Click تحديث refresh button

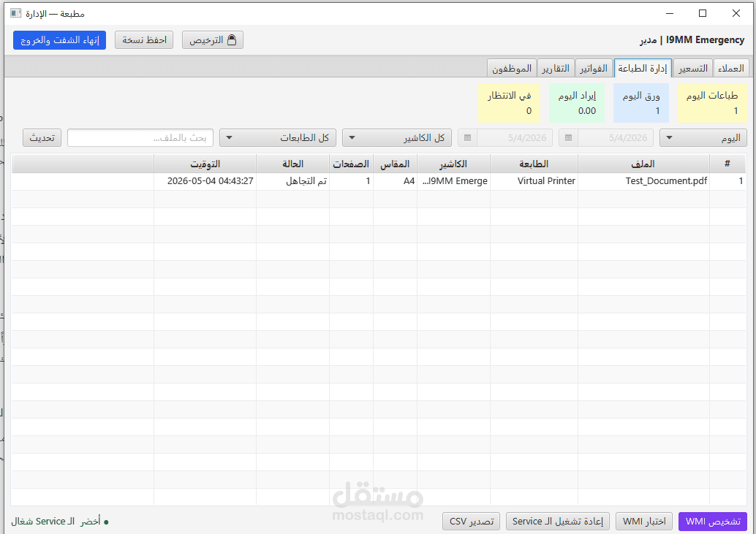pos(42,138)
